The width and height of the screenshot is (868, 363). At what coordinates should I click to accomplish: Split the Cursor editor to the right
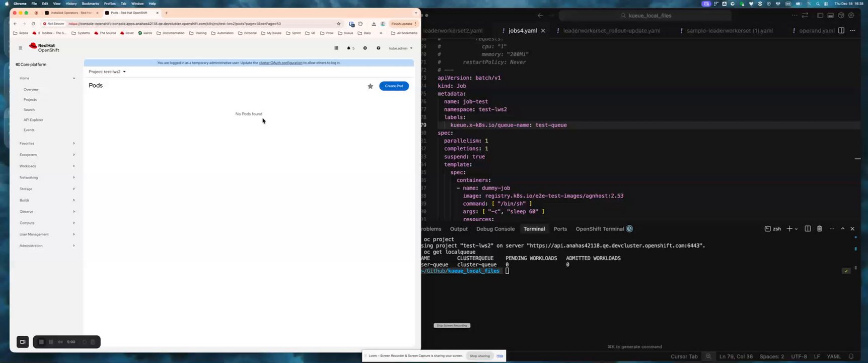coord(841,31)
